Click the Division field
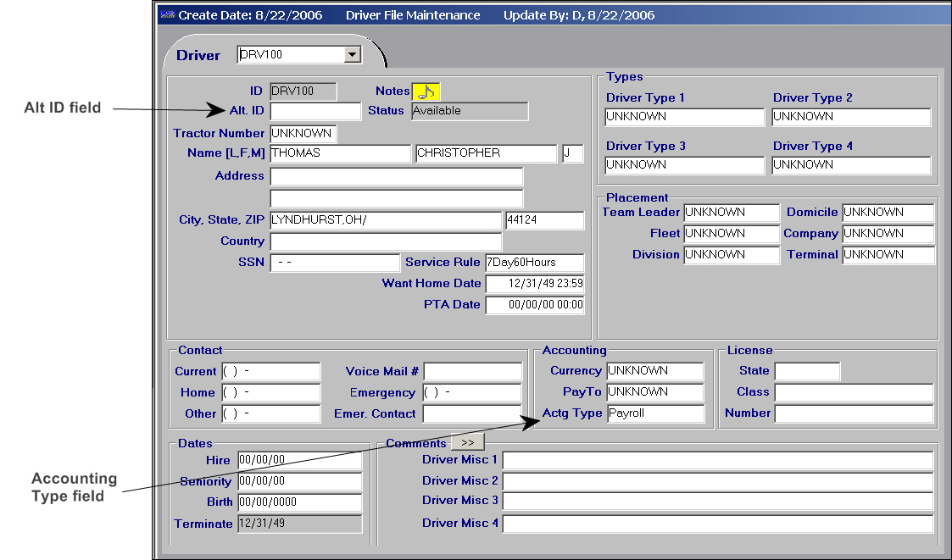This screenshot has width=952, height=560. coord(732,255)
